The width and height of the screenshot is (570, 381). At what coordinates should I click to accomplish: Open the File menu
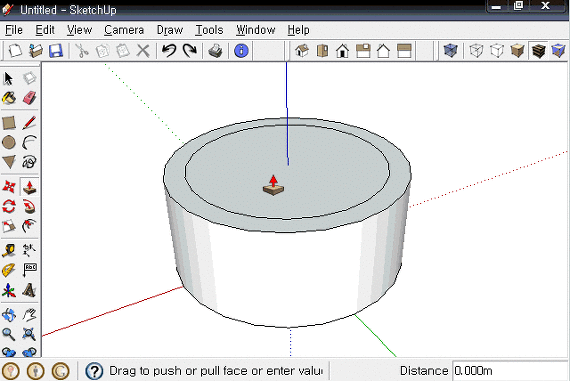click(x=14, y=30)
